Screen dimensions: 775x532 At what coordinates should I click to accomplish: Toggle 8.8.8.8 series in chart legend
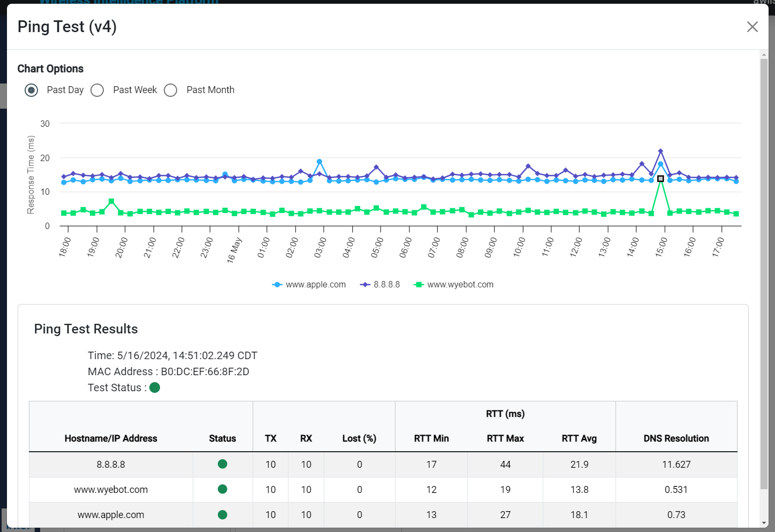point(381,285)
